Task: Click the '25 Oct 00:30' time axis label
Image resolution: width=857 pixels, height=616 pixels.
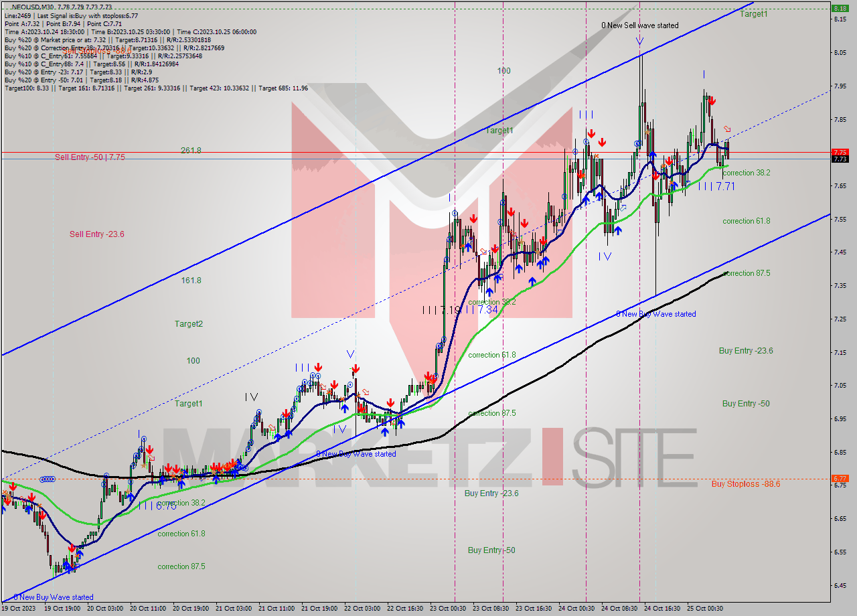Action: tap(706, 609)
